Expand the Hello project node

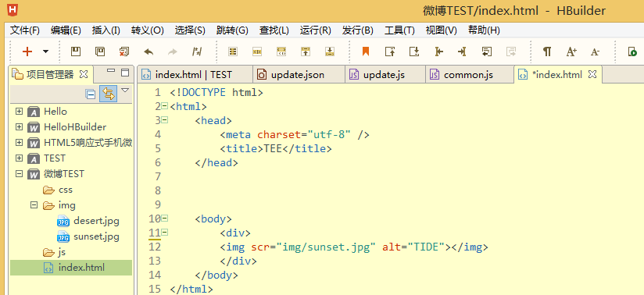pyautogui.click(x=19, y=111)
